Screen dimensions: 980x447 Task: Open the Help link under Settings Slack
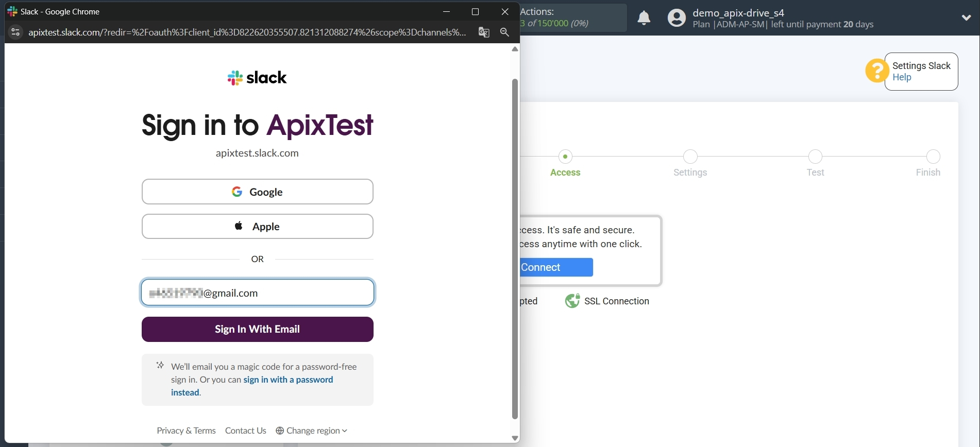click(x=902, y=77)
